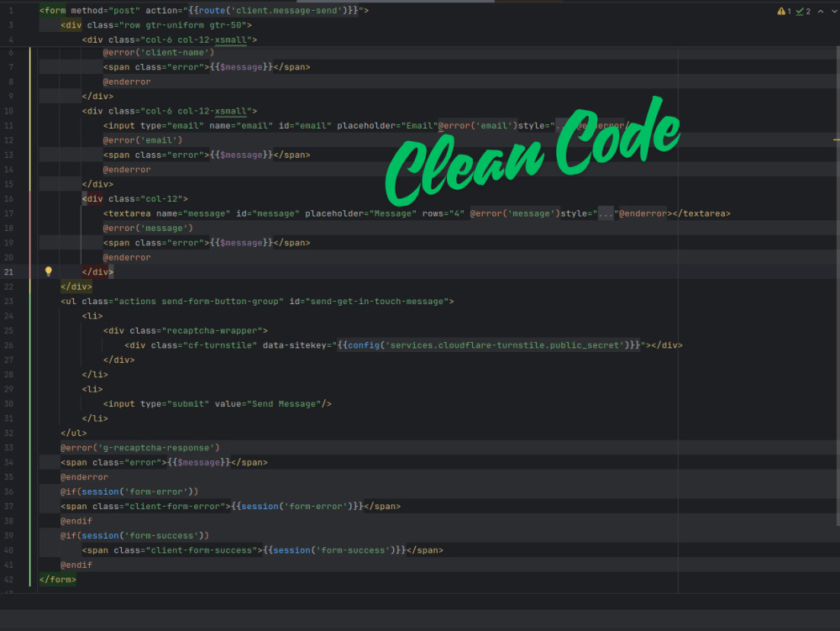The height and width of the screenshot is (631, 840).
Task: Click the sticky line with form method="post"
Action: tap(204, 10)
